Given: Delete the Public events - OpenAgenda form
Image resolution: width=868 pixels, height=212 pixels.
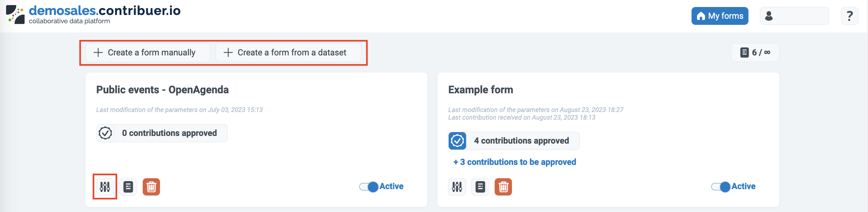Looking at the screenshot, I should click(x=151, y=187).
